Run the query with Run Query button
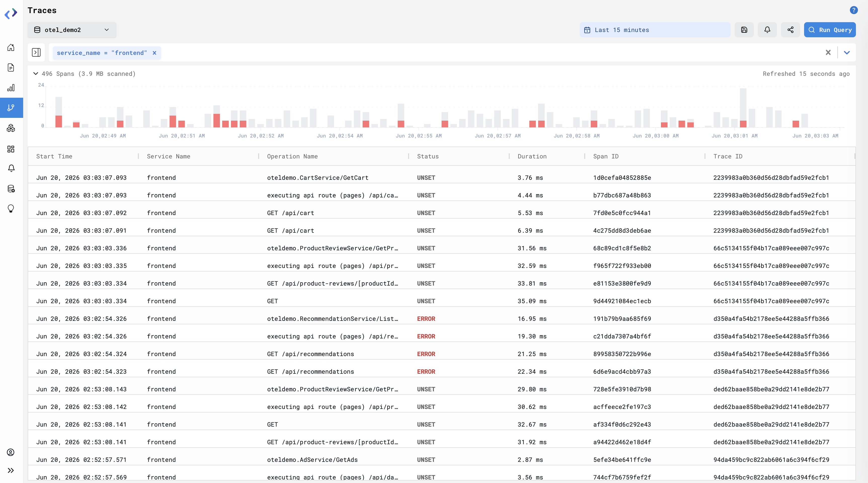Image resolution: width=868 pixels, height=483 pixels. (x=830, y=30)
